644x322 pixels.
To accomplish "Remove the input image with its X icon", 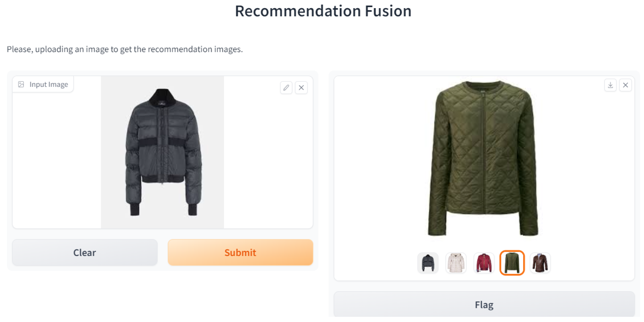I will [x=301, y=88].
